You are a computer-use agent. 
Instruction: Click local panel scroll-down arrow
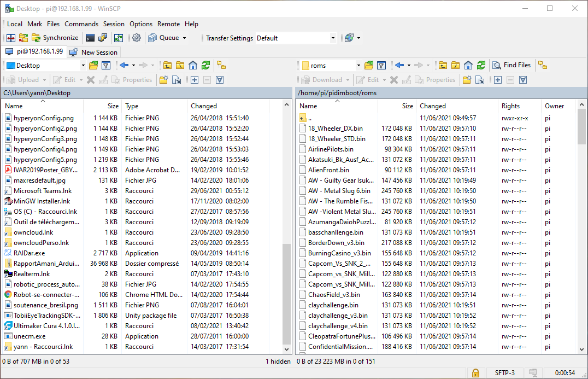click(x=286, y=349)
